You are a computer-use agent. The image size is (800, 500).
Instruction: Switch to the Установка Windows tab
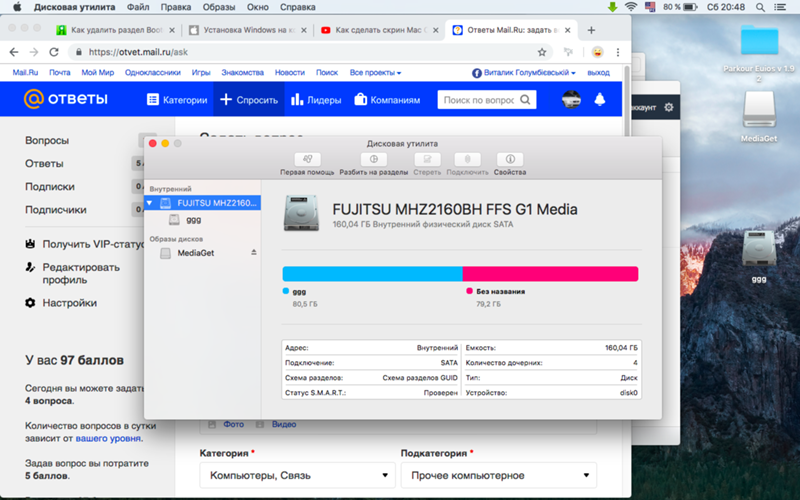coord(247,30)
